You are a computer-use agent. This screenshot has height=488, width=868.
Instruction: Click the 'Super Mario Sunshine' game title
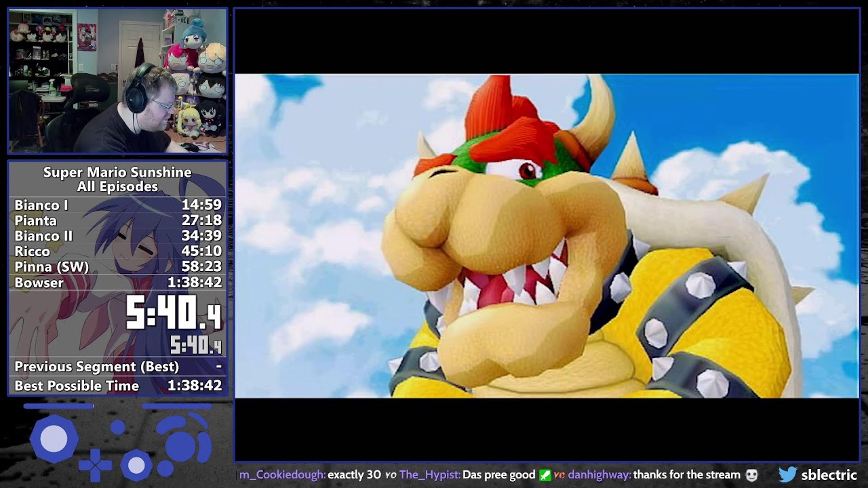[x=117, y=172]
